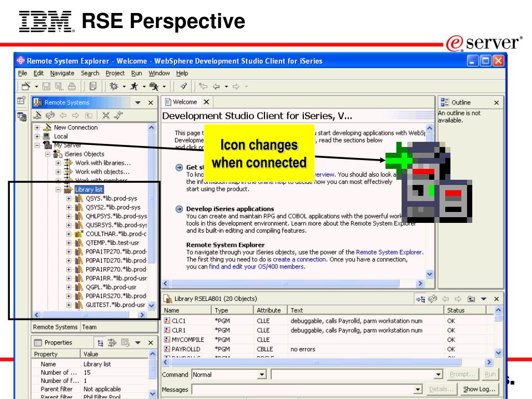Switch to the Team tab
This screenshot has height=399, width=532.
[89, 327]
